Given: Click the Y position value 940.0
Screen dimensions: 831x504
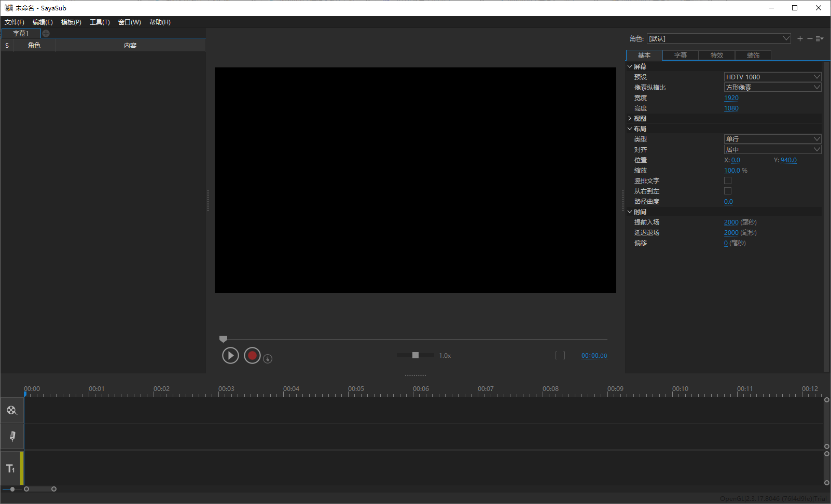Looking at the screenshot, I should [x=788, y=160].
